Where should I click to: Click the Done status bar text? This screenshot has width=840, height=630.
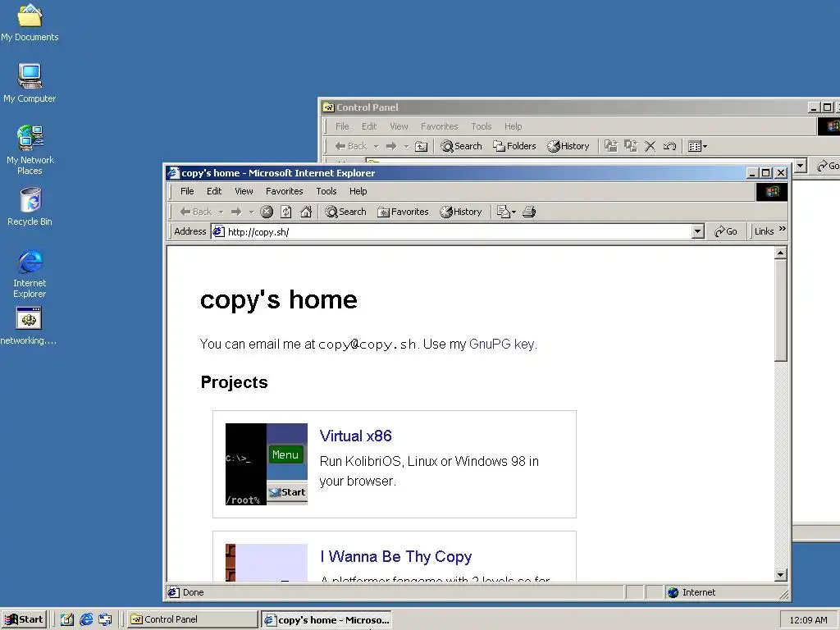[194, 592]
